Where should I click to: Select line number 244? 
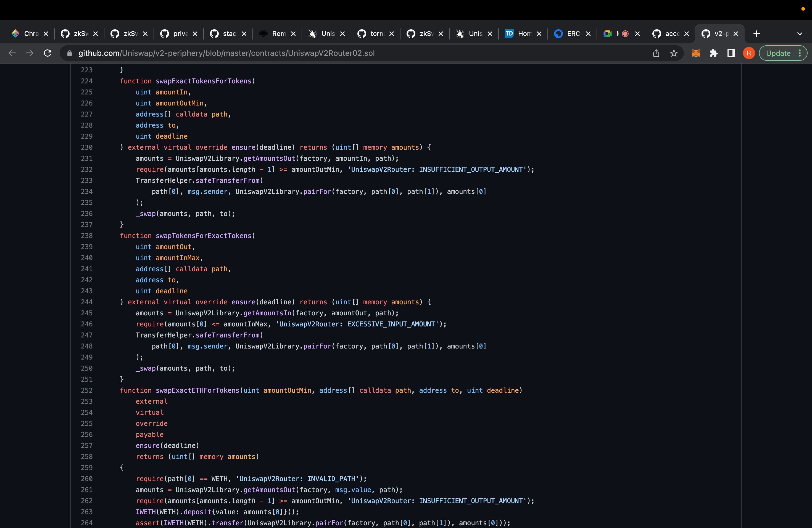(87, 302)
